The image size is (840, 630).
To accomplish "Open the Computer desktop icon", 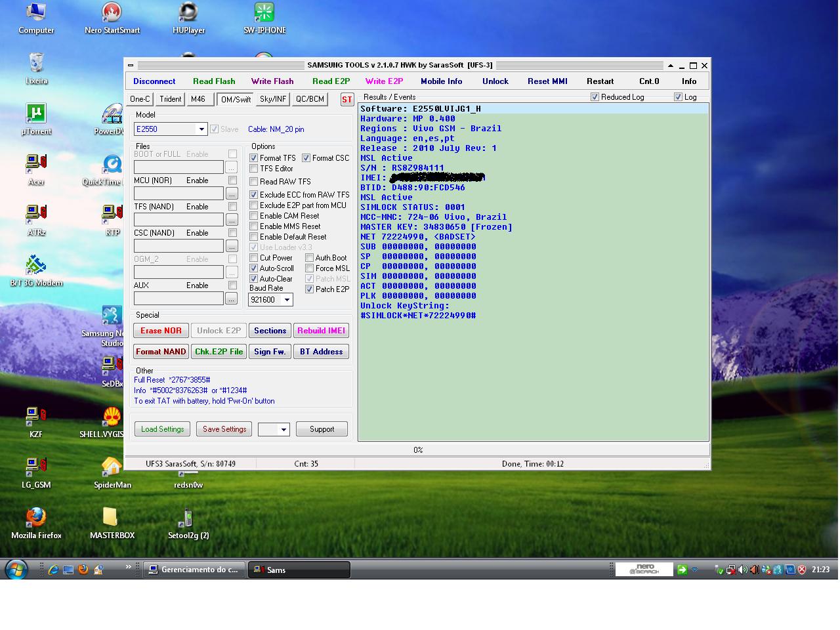I will 36,18.
